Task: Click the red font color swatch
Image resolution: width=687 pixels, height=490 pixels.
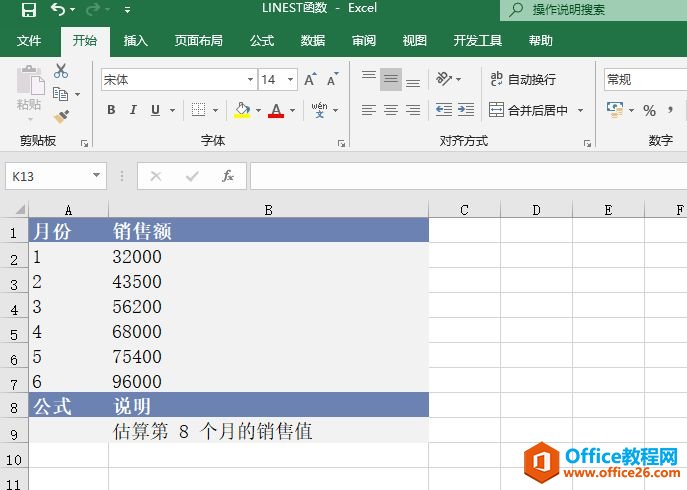Action: coord(276,110)
